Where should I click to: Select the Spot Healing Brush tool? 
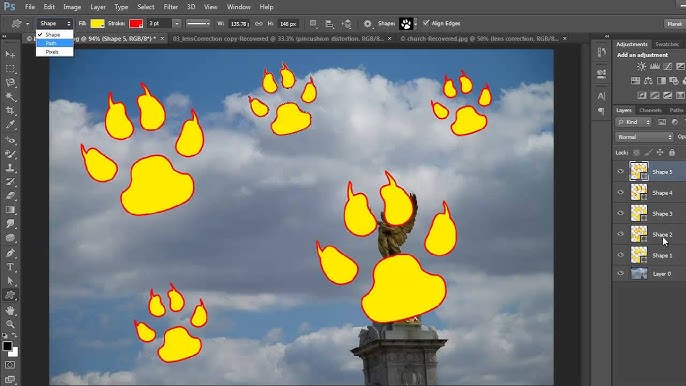coord(10,140)
